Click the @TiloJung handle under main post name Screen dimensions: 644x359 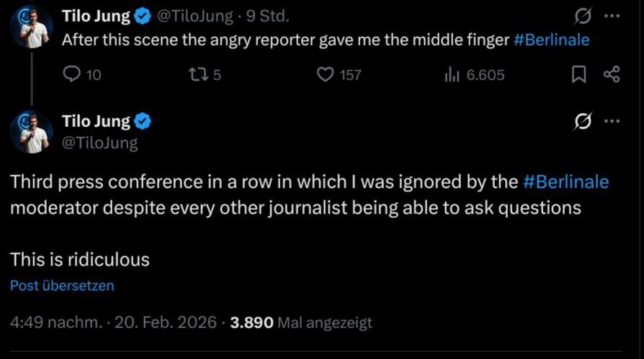(99, 143)
